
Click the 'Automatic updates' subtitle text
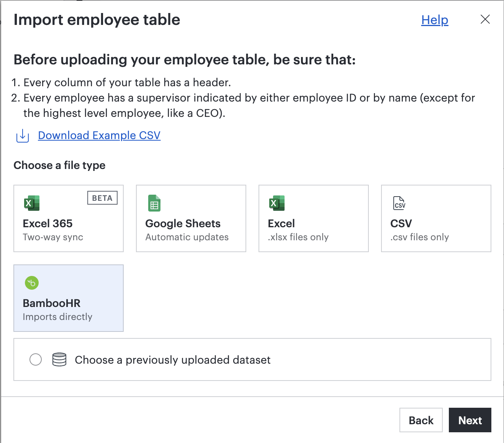coord(187,237)
